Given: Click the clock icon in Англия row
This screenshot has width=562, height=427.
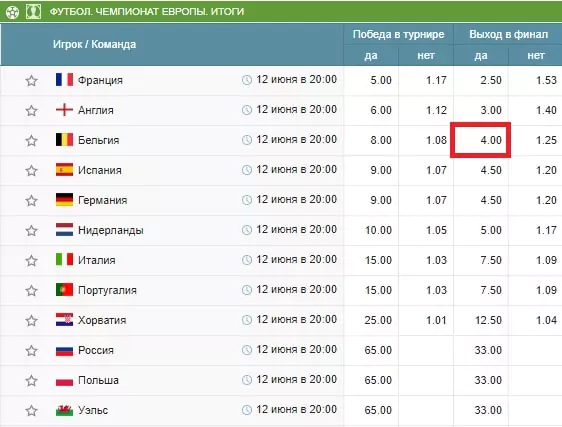Looking at the screenshot, I should 247,110.
